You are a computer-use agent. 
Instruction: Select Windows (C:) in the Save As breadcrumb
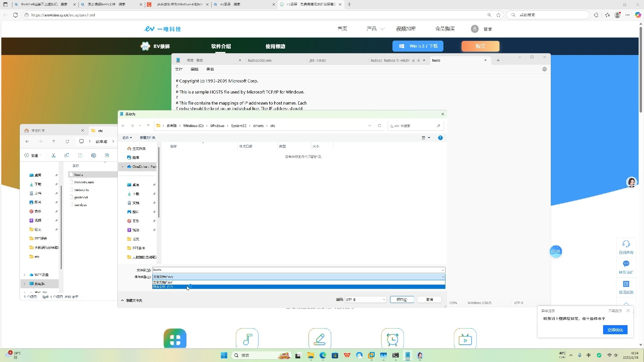pos(193,126)
